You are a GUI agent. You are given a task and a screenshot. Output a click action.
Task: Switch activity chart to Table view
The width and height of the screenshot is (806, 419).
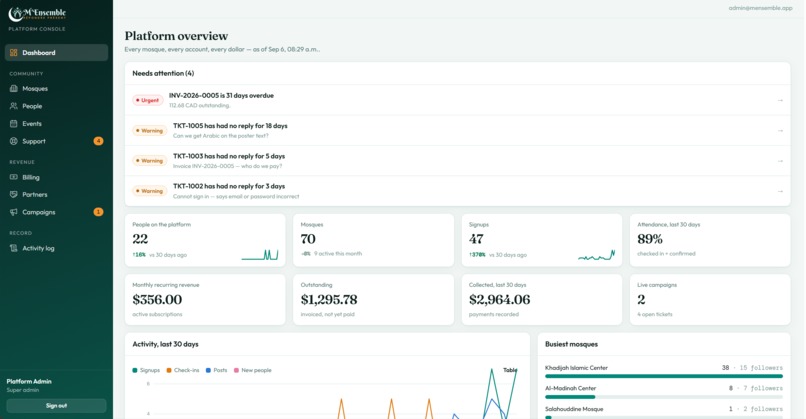click(x=510, y=370)
